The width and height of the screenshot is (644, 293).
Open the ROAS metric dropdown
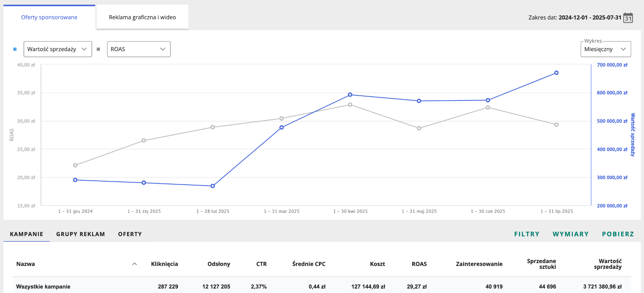139,49
